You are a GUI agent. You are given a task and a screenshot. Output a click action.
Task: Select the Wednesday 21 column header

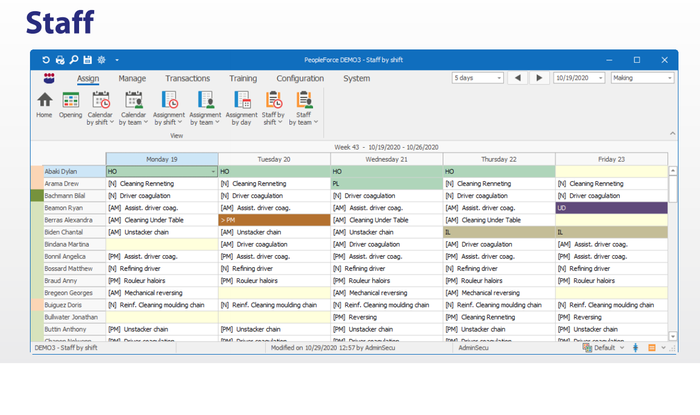[387, 159]
